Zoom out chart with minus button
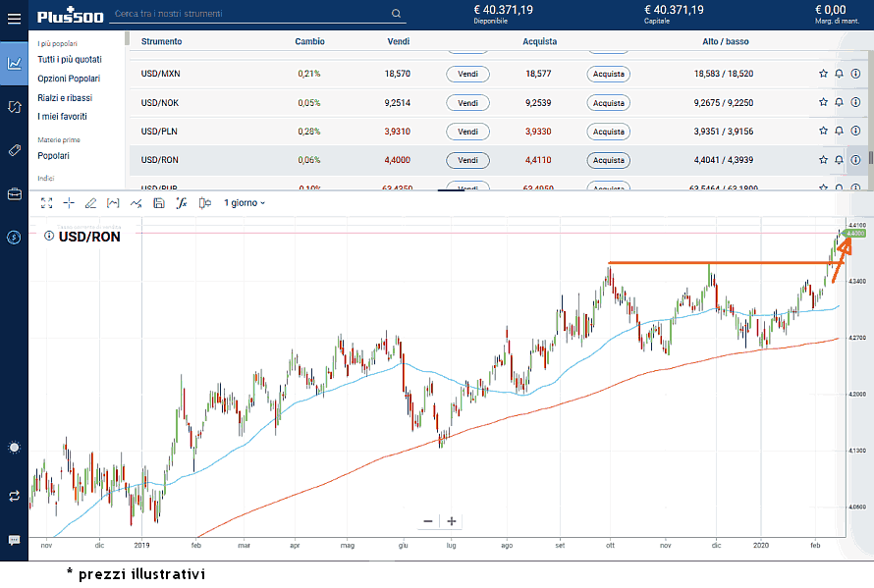 click(428, 521)
